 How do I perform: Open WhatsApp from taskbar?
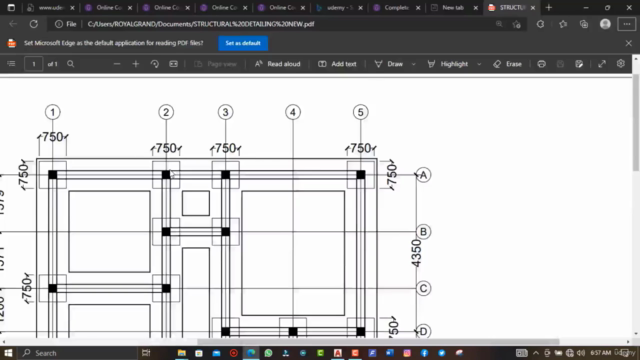pos(268,353)
